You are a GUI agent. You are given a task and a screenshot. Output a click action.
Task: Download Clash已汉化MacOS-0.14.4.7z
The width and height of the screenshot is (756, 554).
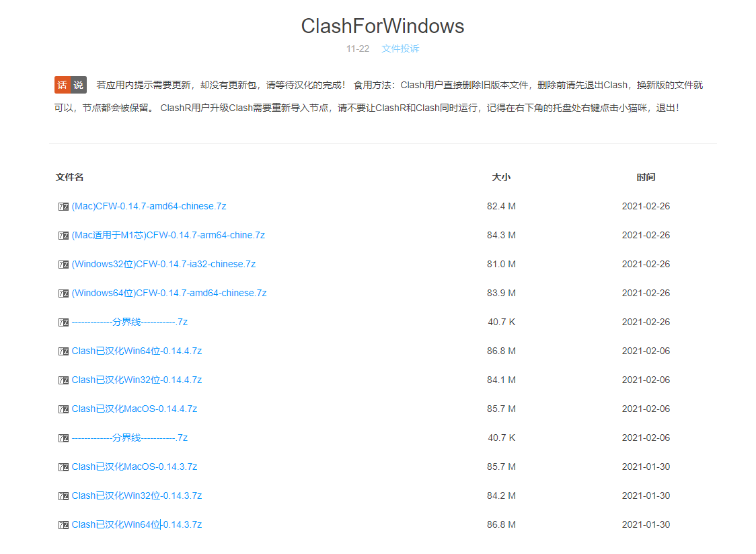pos(135,409)
